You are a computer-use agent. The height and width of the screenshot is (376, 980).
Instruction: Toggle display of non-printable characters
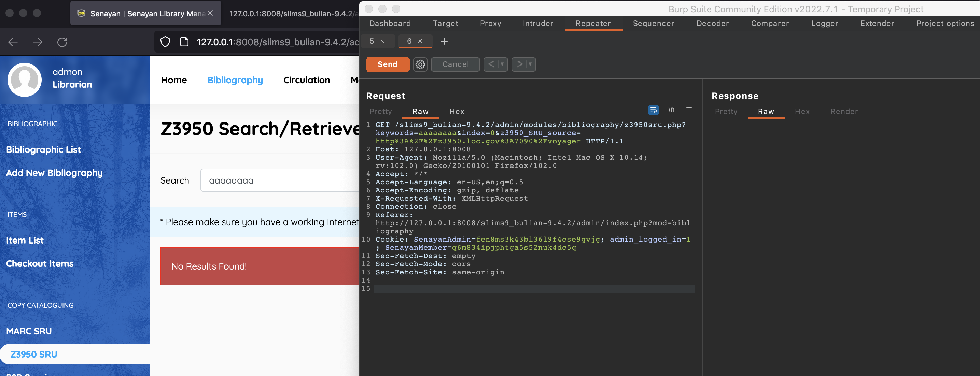click(x=671, y=110)
